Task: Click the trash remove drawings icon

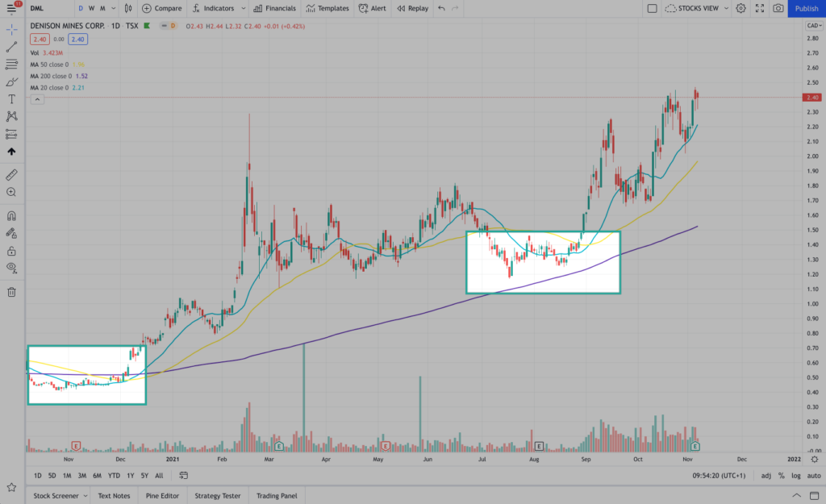Action: click(x=11, y=292)
